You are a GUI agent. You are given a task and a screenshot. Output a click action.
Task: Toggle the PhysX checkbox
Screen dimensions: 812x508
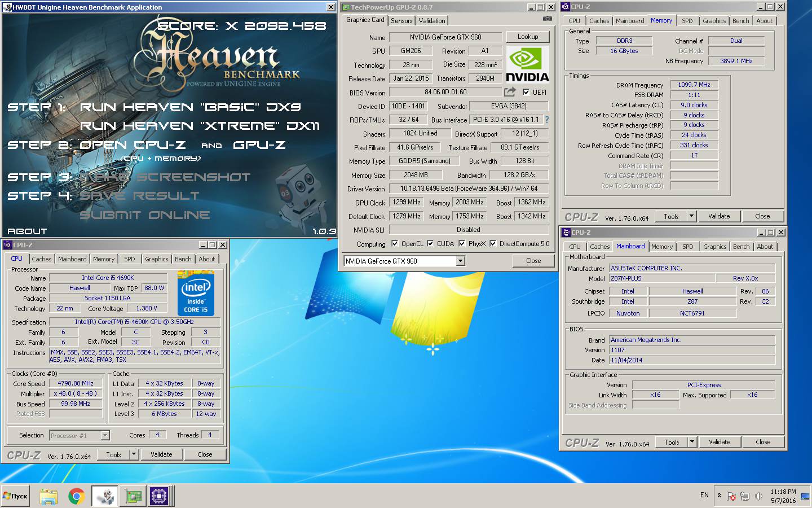click(x=462, y=244)
